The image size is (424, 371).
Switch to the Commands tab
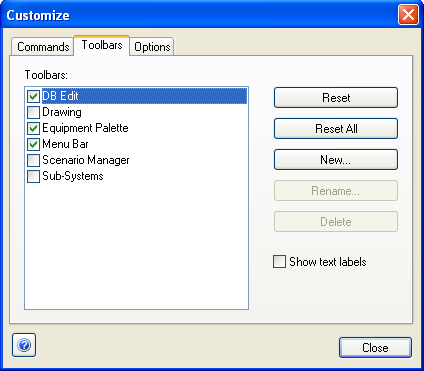(43, 47)
